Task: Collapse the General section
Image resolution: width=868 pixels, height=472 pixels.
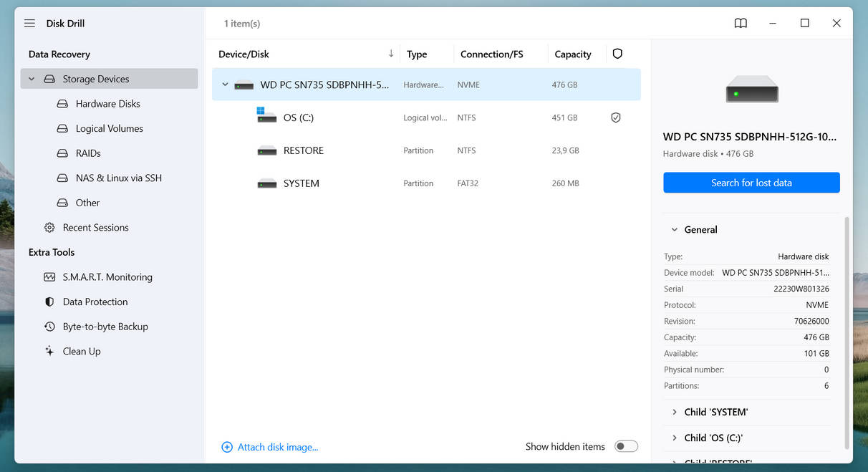Action: (x=674, y=230)
